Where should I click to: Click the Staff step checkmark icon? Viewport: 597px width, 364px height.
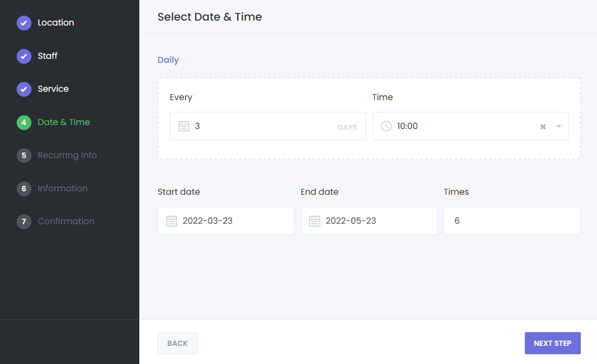click(x=24, y=56)
